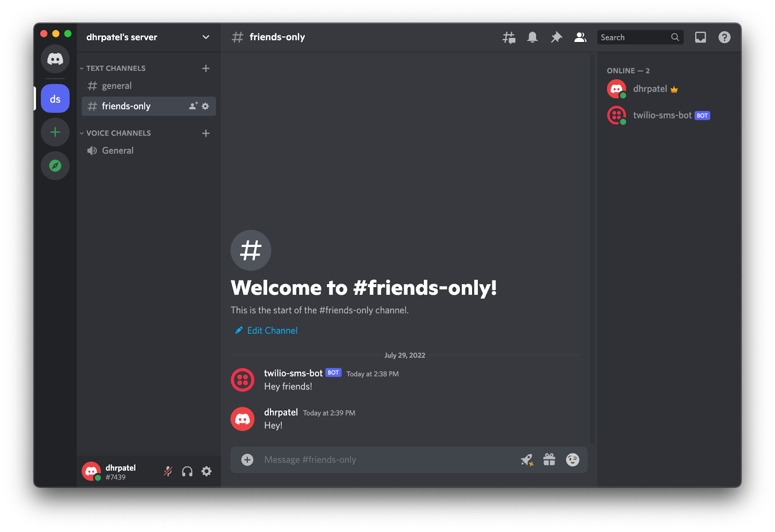Unmute the microphone
Screen dimensions: 775x532
coord(168,471)
